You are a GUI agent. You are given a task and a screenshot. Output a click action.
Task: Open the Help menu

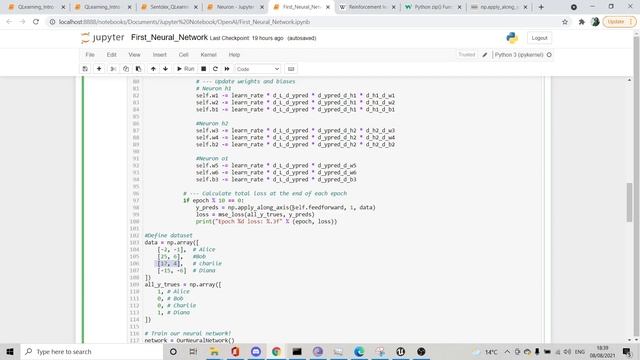234,55
